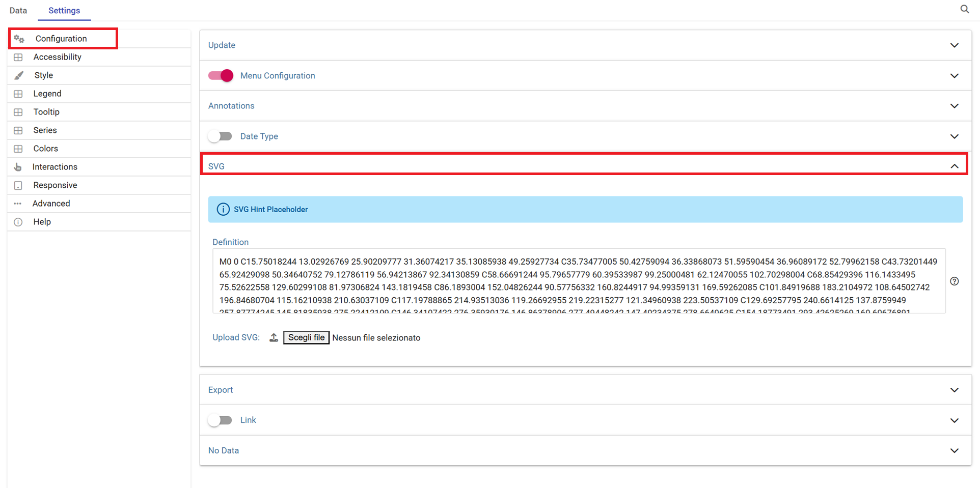Click the Responsive device icon

pos(18,185)
